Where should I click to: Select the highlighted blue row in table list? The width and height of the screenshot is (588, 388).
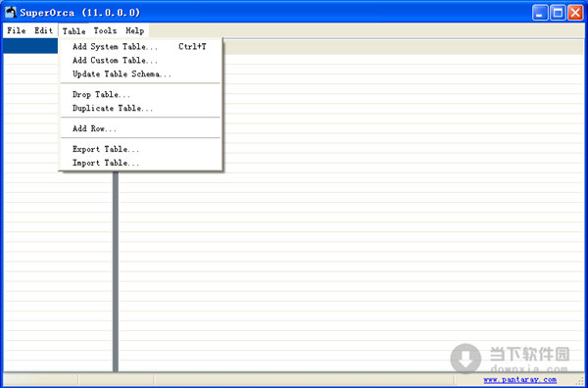tap(30, 46)
